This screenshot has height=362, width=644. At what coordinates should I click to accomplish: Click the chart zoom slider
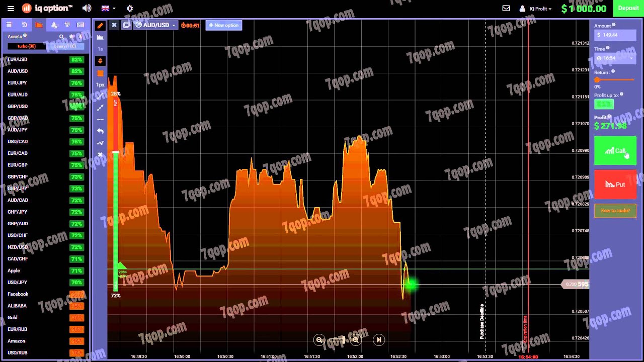click(337, 340)
